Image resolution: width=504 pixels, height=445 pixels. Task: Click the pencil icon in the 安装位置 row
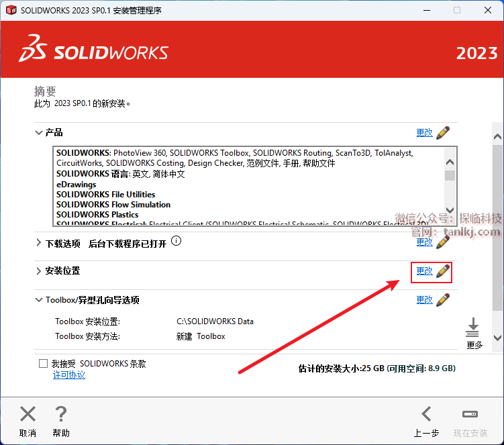(x=443, y=271)
